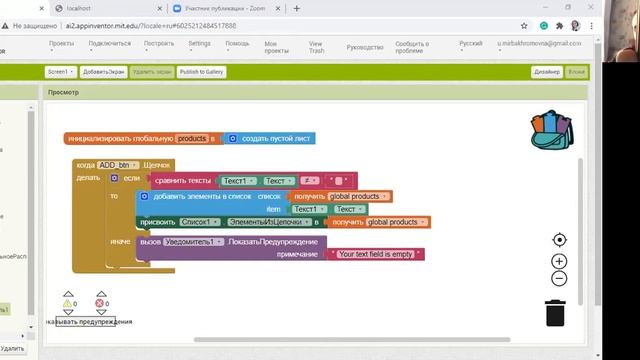
Task: Click the green Grammarly extension icon
Action: tap(544, 26)
